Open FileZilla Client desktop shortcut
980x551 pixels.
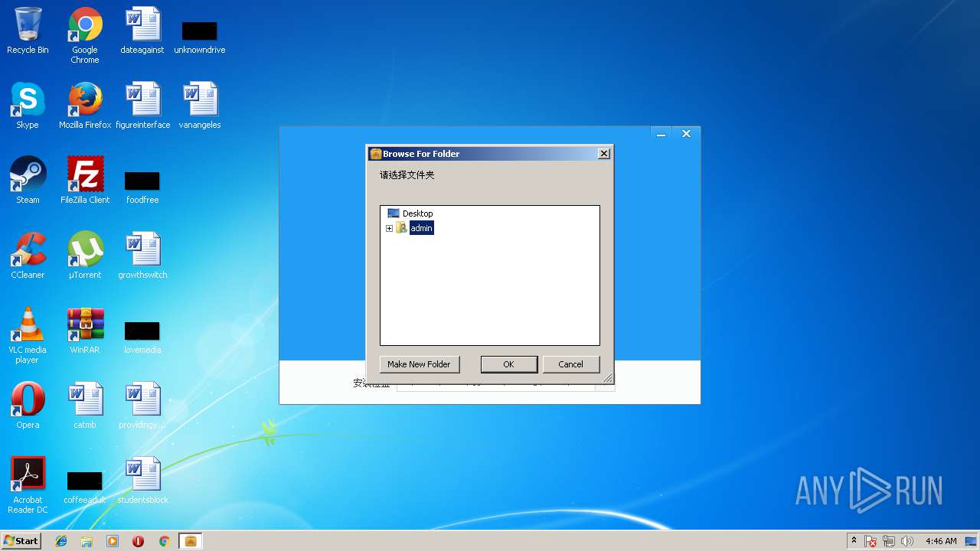point(85,181)
